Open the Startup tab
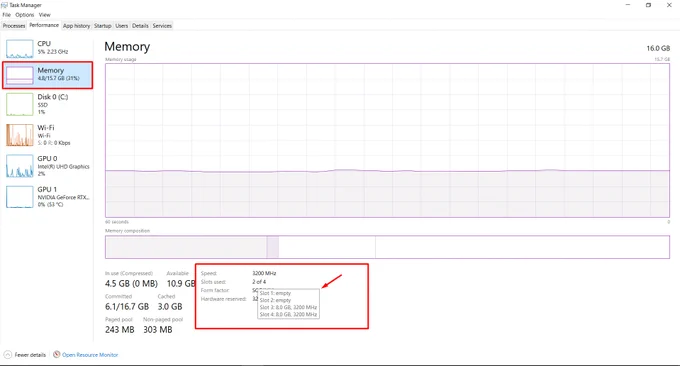 click(103, 26)
